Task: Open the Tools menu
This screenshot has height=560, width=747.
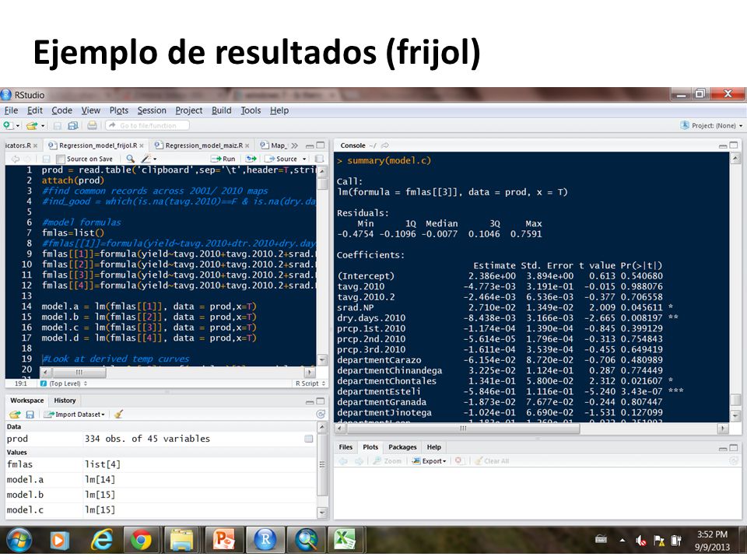Action: pos(251,110)
